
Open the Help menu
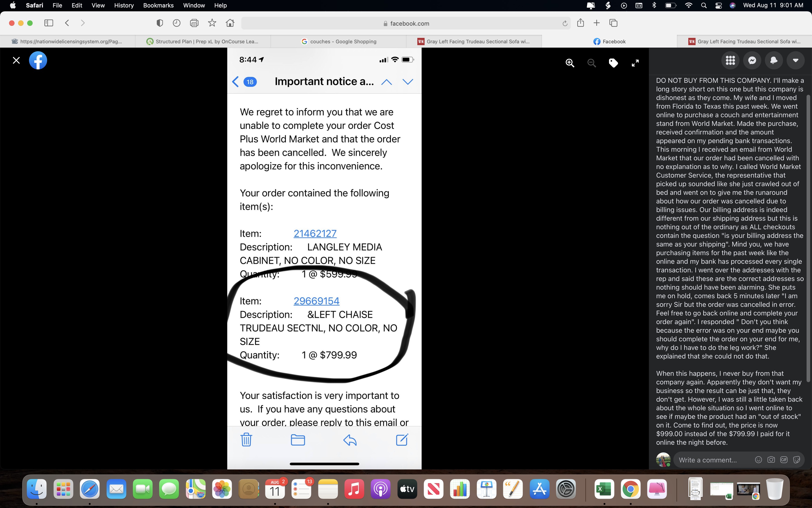tap(220, 5)
